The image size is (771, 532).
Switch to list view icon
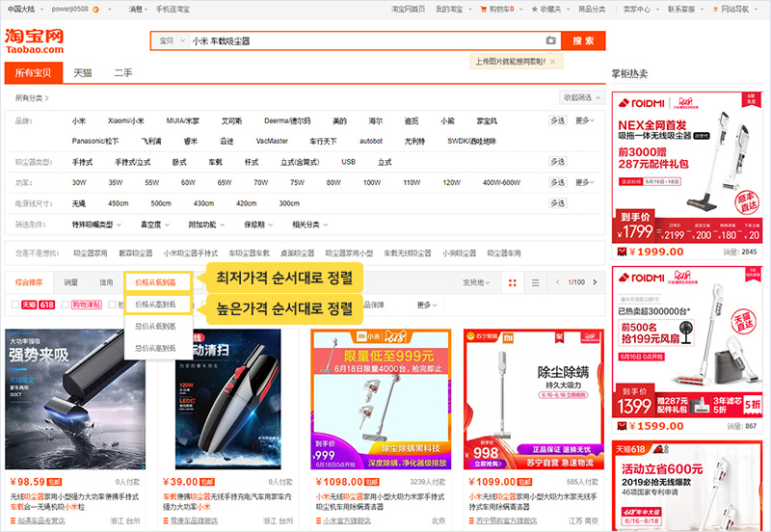click(x=535, y=282)
